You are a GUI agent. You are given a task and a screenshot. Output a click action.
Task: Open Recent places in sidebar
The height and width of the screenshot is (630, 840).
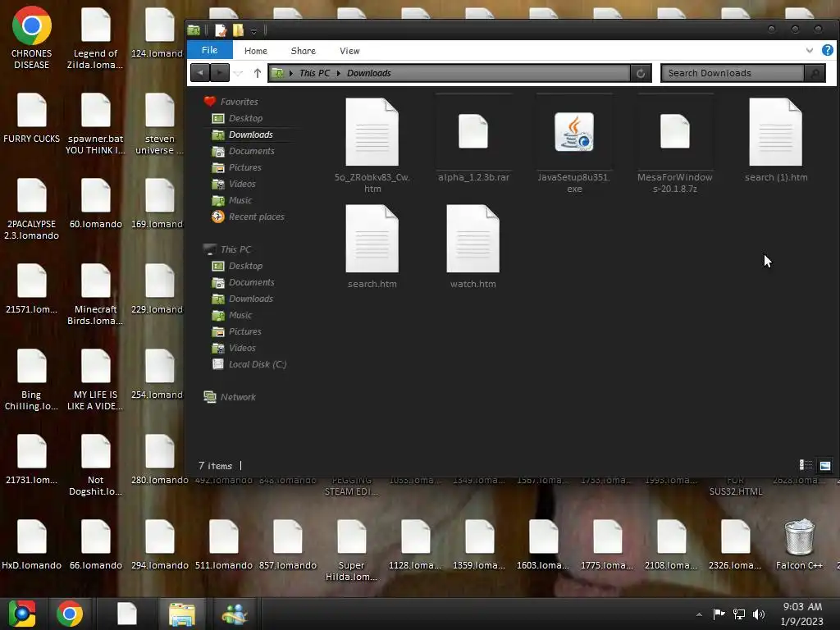pos(248,217)
